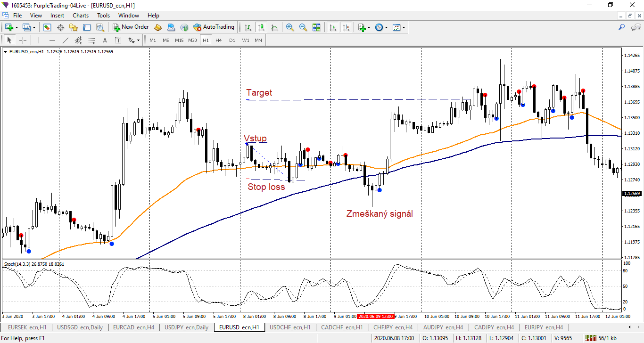Image resolution: width=644 pixels, height=343 pixels.
Task: Select the text tool A
Action: (105, 40)
